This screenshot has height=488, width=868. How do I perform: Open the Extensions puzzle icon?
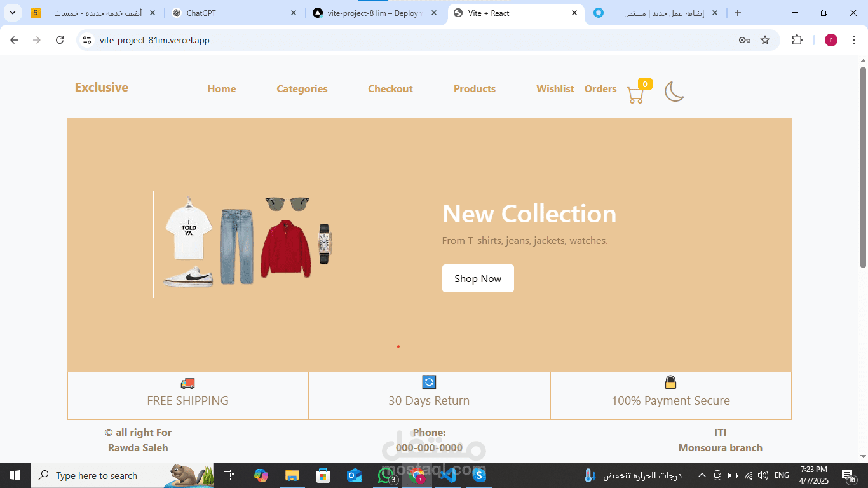[x=797, y=40]
